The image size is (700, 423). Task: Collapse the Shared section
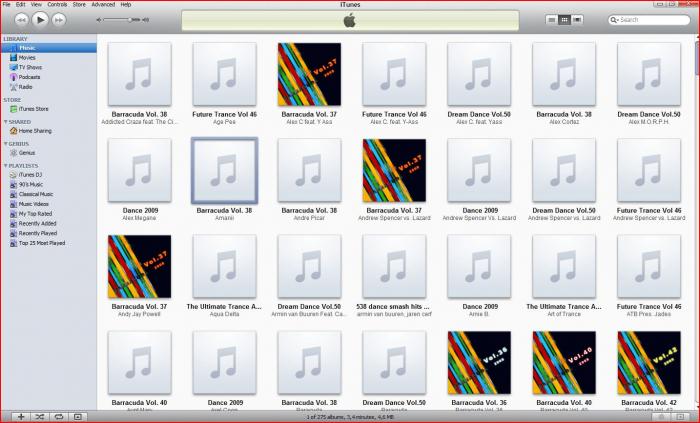coord(4,122)
